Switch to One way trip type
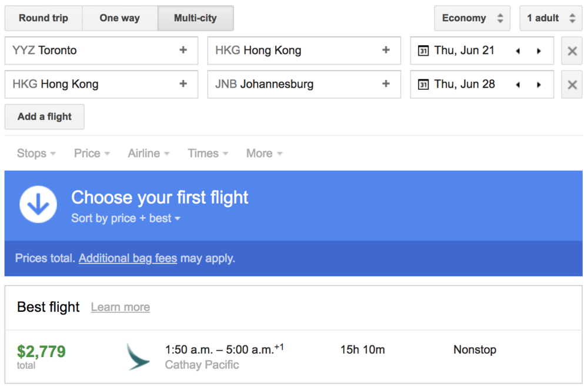Viewport: 588px width, 390px height. pos(120,18)
